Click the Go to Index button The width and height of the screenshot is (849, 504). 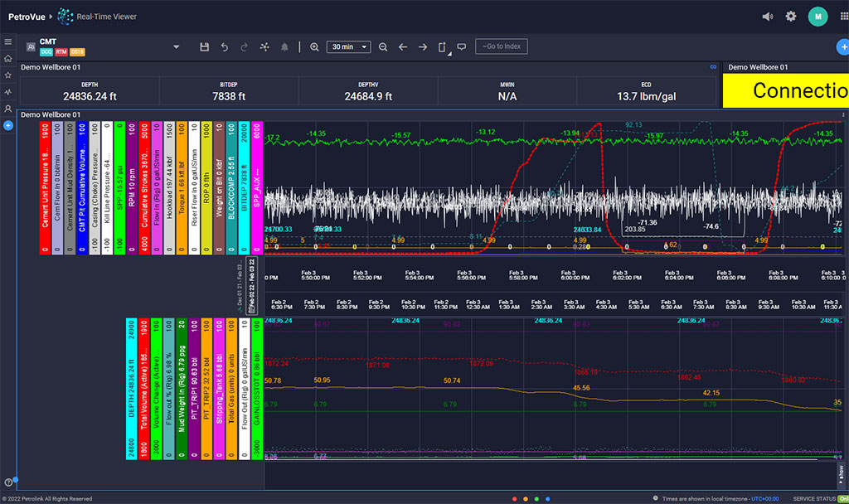[x=501, y=47]
